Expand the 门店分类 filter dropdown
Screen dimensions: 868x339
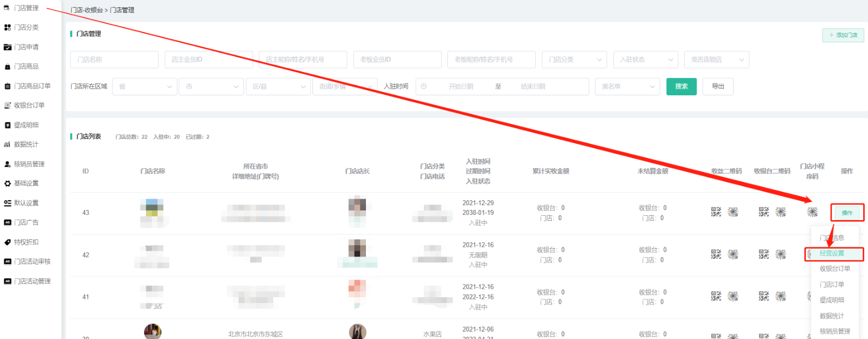click(x=574, y=59)
